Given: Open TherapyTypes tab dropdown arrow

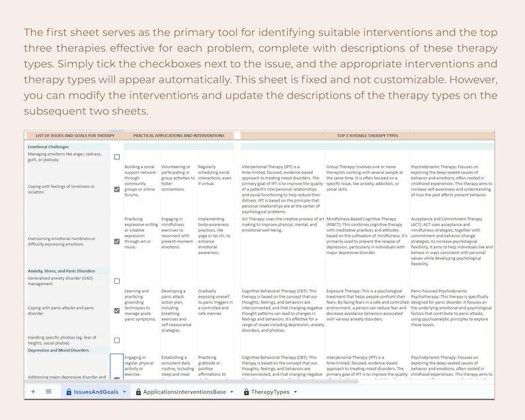Looking at the screenshot, I should 296,392.
